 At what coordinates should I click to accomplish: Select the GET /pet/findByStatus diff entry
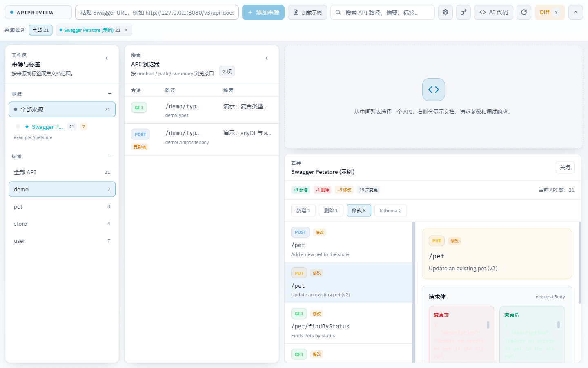[348, 323]
